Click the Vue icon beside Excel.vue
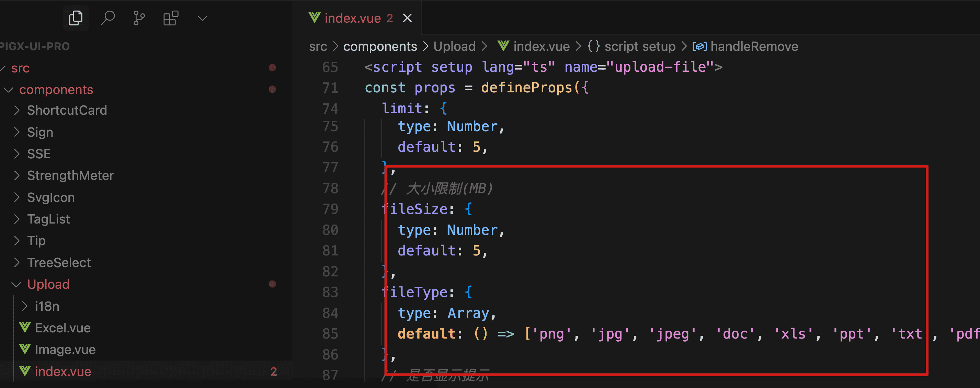Viewport: 980px width, 388px height. coord(25,328)
